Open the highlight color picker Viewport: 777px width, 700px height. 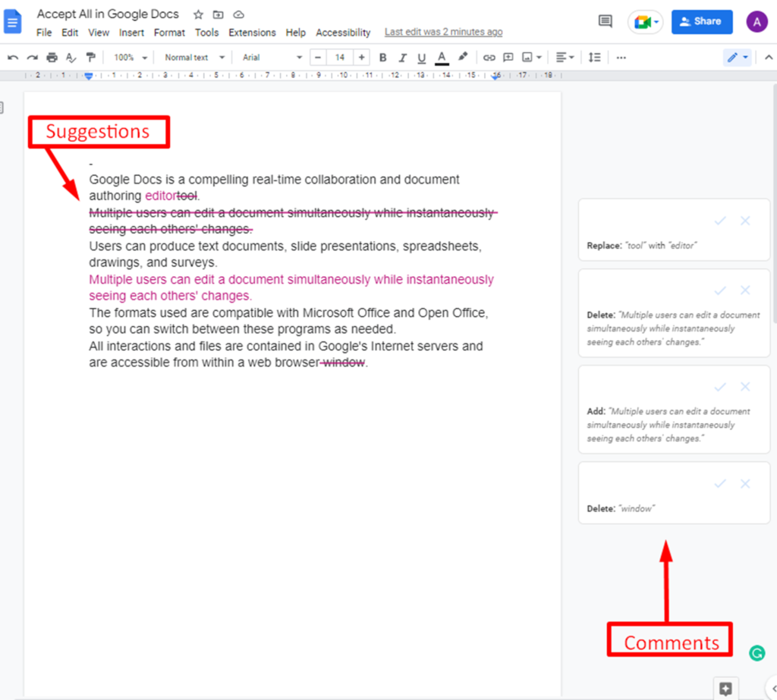462,57
